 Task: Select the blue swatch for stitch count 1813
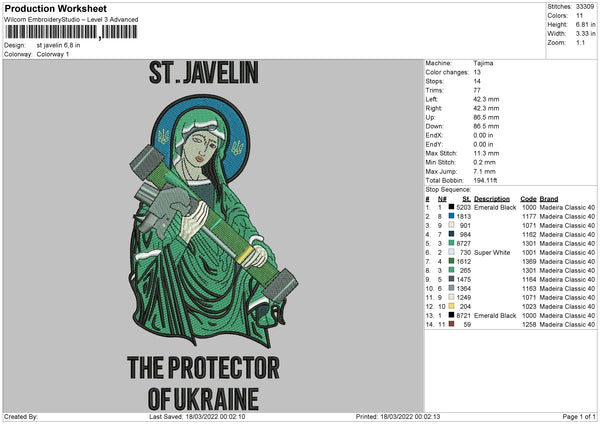coord(452,215)
